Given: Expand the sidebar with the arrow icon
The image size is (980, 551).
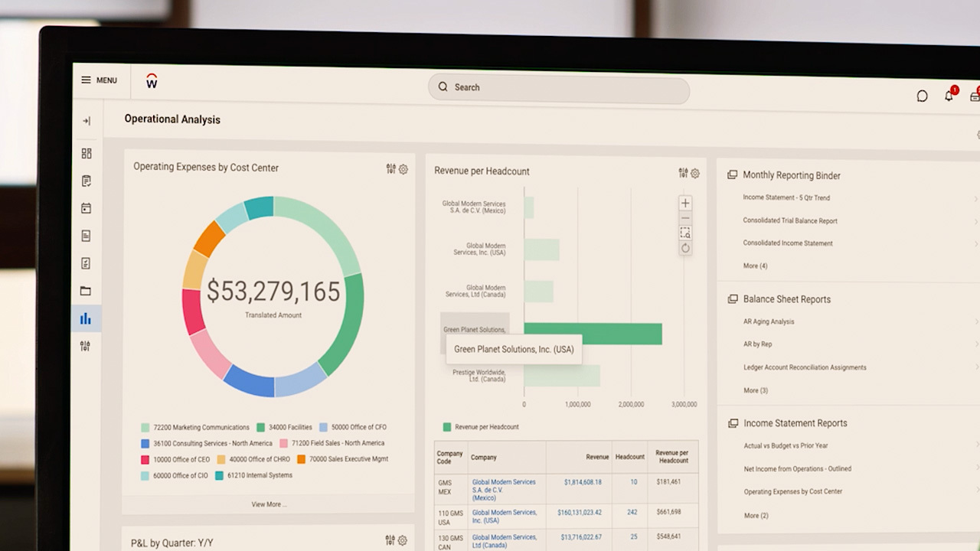Looking at the screenshot, I should point(87,121).
